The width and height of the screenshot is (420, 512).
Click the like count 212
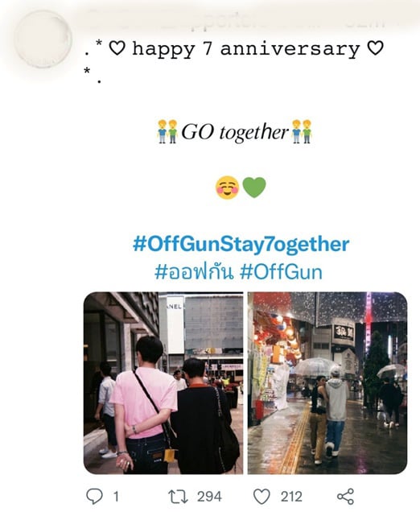click(x=291, y=497)
